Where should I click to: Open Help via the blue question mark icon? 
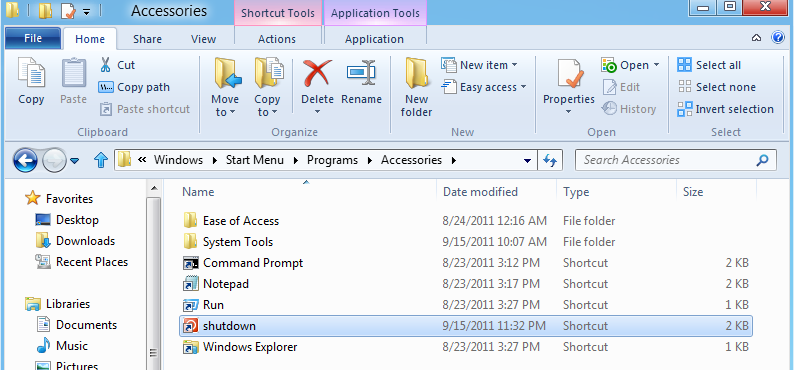pos(778,37)
